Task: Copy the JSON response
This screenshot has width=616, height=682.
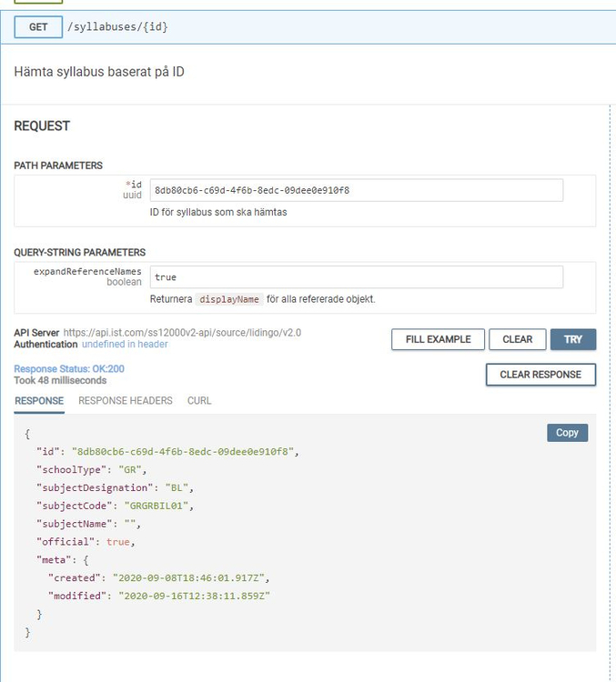Action: click(567, 433)
